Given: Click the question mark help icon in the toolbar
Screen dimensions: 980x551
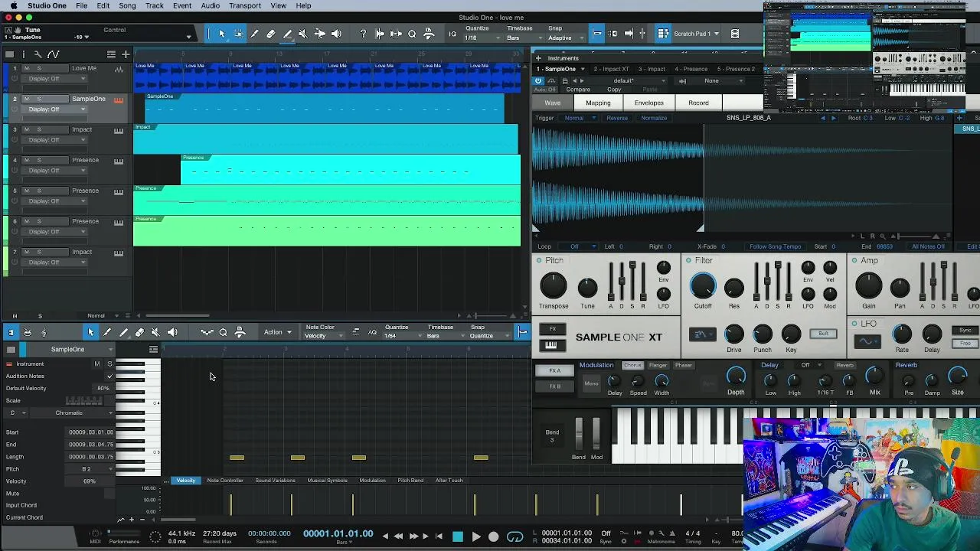Looking at the screenshot, I should click(x=363, y=34).
